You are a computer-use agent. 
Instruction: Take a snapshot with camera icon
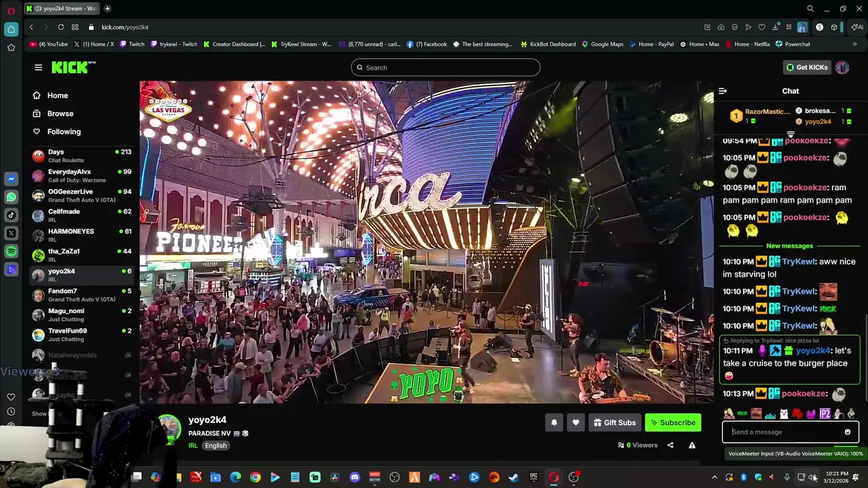[x=721, y=27]
